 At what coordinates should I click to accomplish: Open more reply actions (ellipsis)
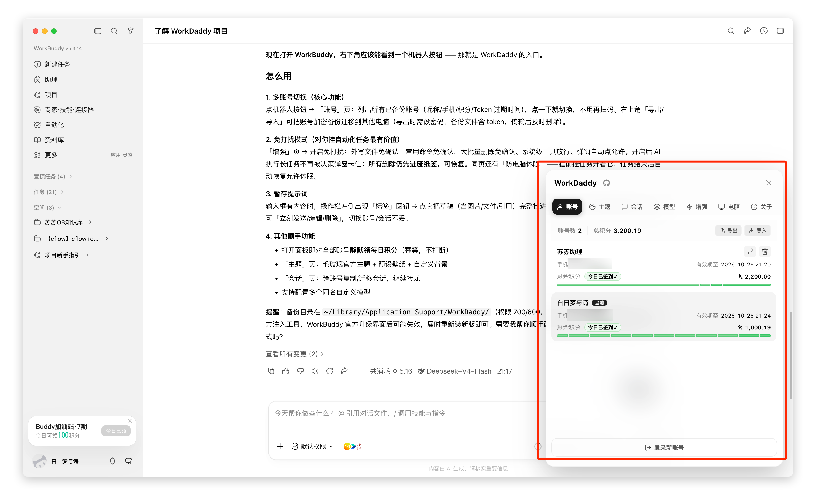(x=358, y=371)
